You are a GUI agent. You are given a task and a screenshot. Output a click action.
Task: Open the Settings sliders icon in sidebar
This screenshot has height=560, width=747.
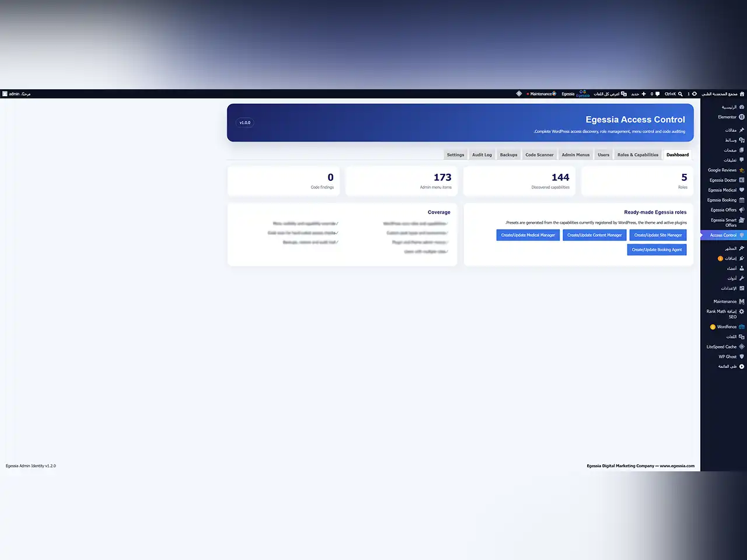[742, 288]
